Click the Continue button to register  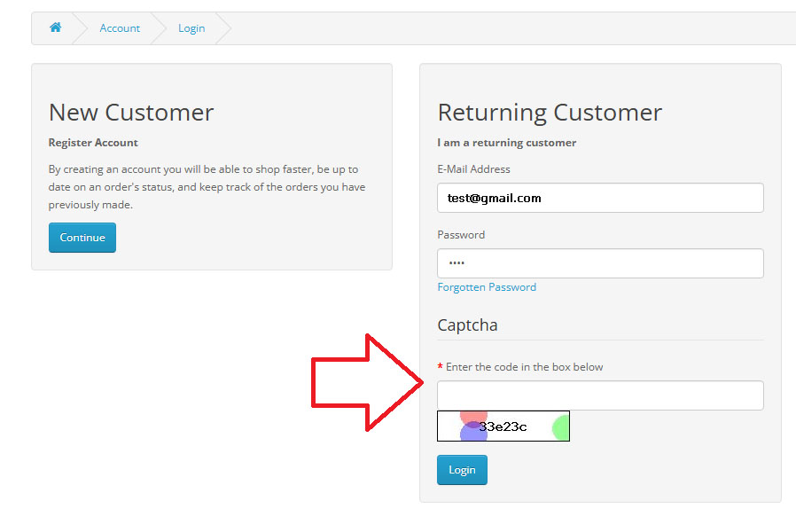point(82,237)
